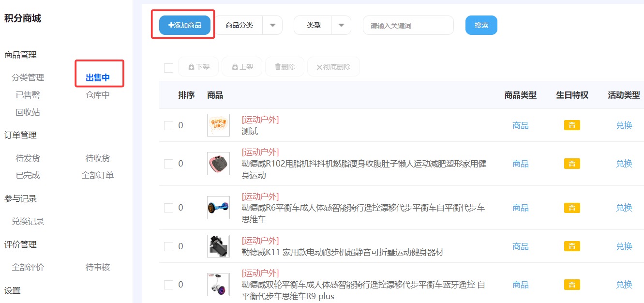This screenshot has width=644, height=303.
Task: Click the 商品分类 dropdown label
Action: [240, 26]
